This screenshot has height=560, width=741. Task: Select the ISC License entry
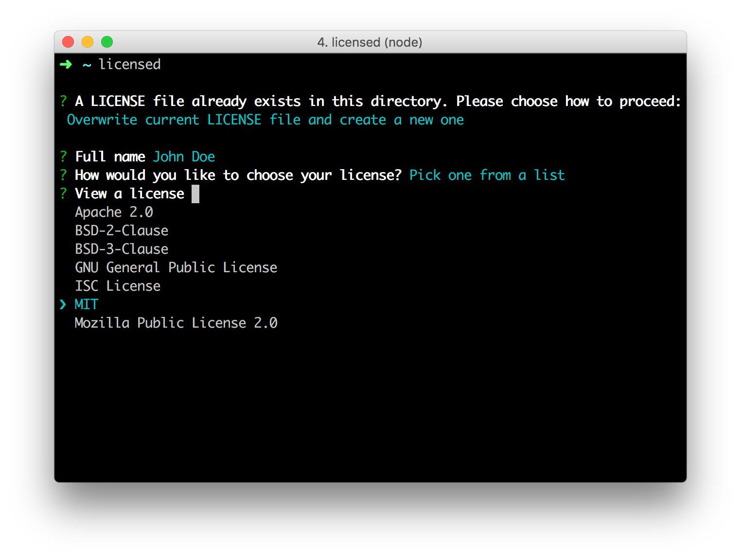[117, 286]
